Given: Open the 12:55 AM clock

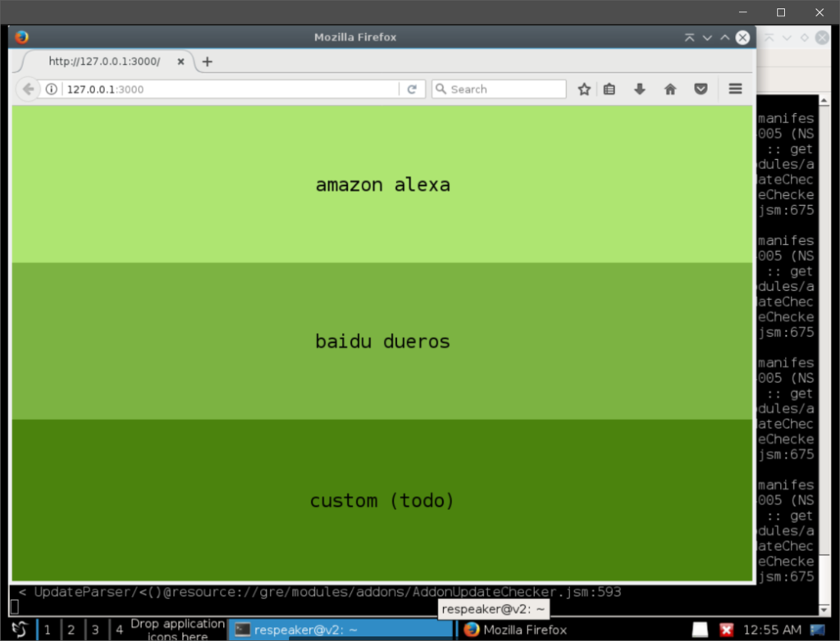Looking at the screenshot, I should [772, 630].
